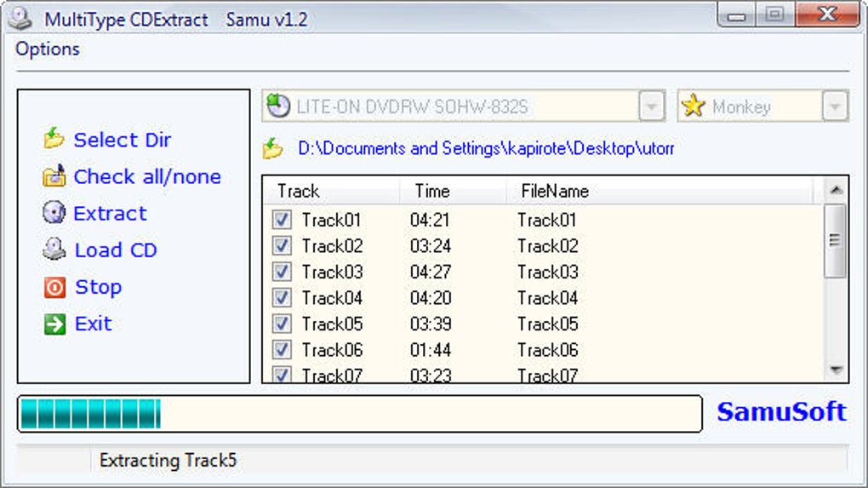The width and height of the screenshot is (868, 488).
Task: Sort by the Track column header
Action: pyautogui.click(x=330, y=191)
